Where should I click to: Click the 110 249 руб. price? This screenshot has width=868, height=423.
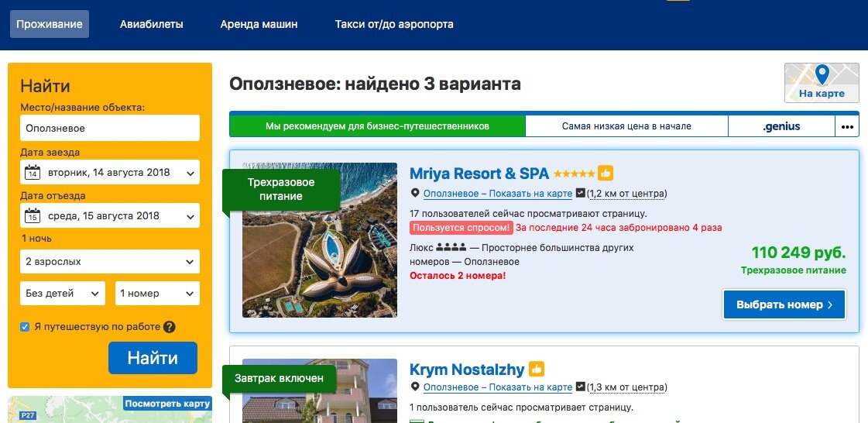[x=798, y=253]
